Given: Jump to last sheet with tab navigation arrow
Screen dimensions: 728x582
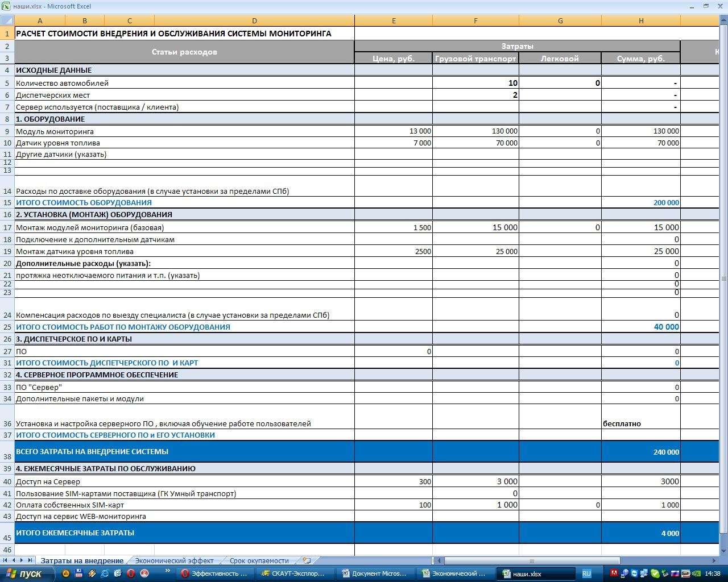Looking at the screenshot, I should pos(31,560).
